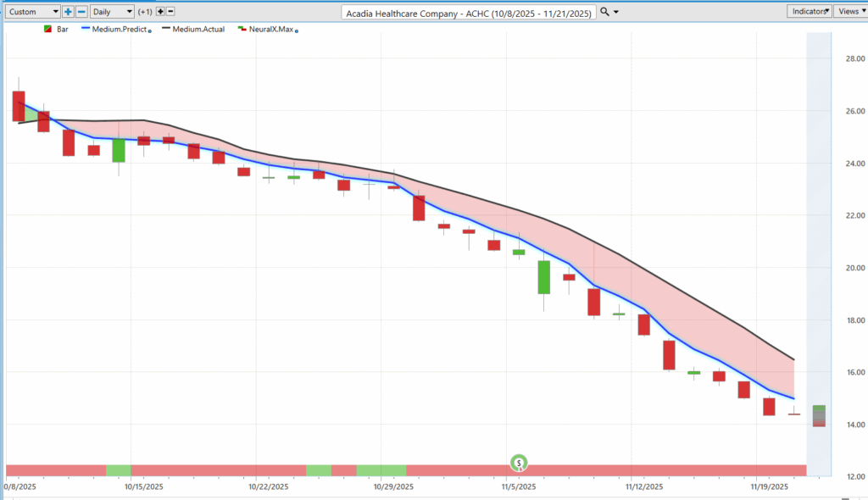This screenshot has height=500, width=868.
Task: Click the (+1) forecast offset label
Action: 145,12
